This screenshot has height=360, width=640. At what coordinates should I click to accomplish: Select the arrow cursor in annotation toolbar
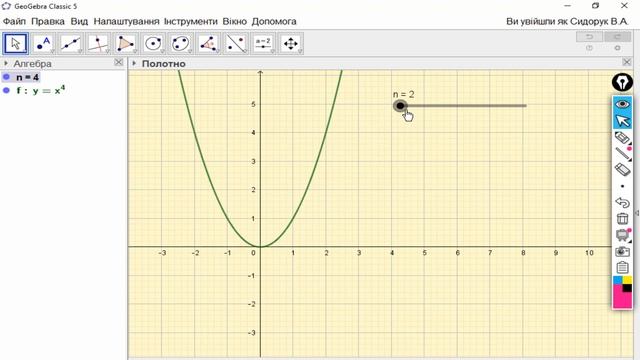622,121
